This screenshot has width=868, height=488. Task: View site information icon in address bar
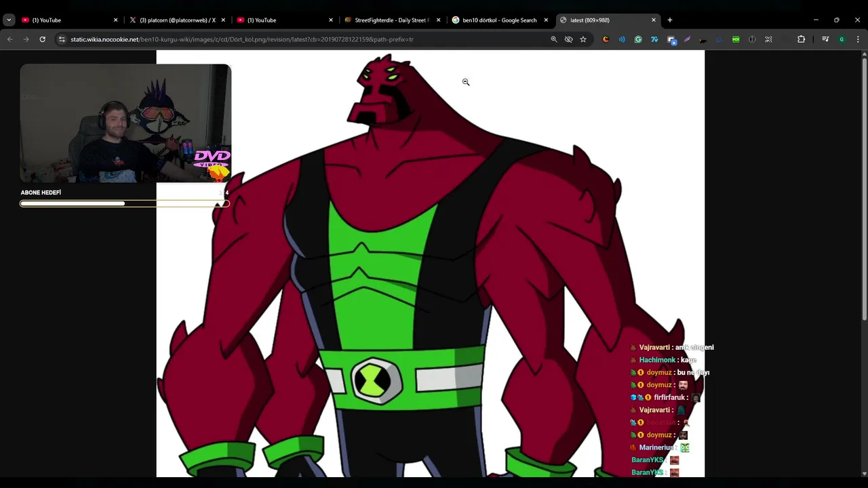coord(62,39)
